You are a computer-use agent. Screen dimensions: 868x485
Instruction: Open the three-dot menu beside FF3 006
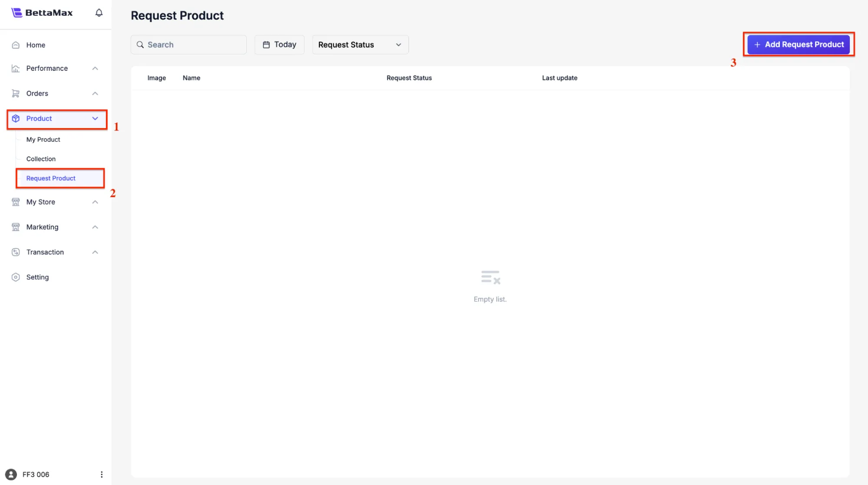[x=102, y=475]
